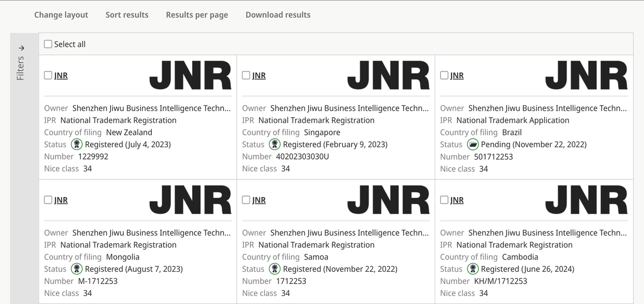The height and width of the screenshot is (304, 644).
Task: Check the Mongolia JNR result checkbox
Action: (48, 200)
